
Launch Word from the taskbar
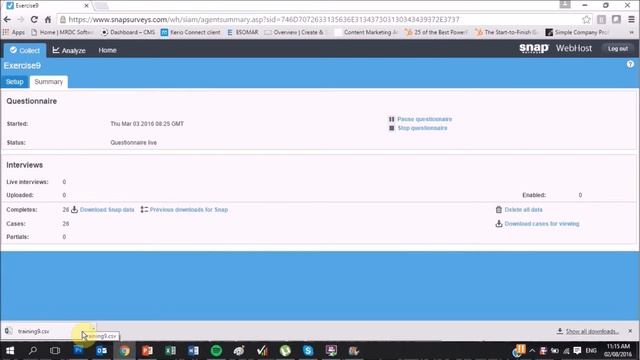(x=193, y=351)
